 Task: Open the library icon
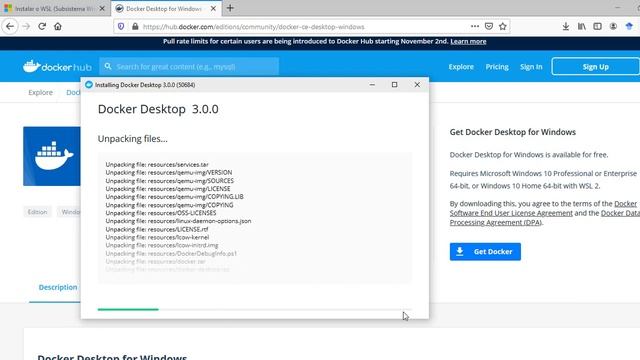click(582, 27)
